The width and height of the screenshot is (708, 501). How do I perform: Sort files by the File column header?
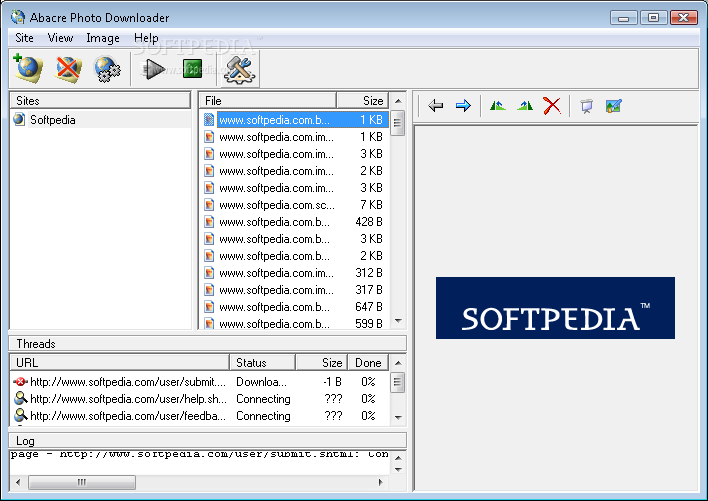(x=268, y=101)
